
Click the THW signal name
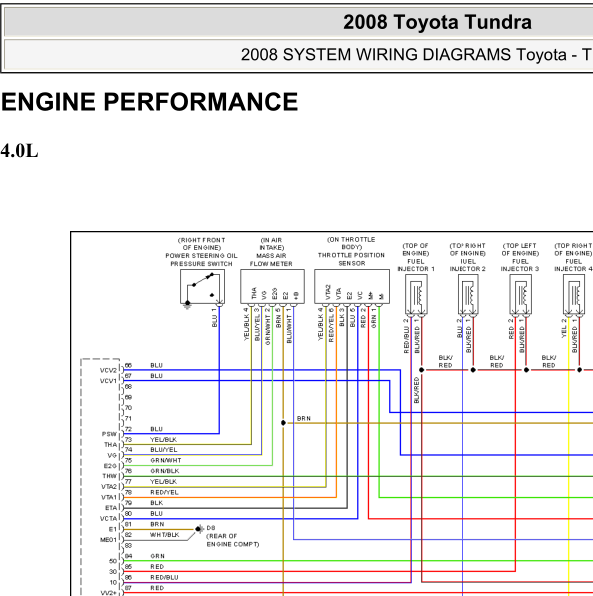tap(109, 476)
